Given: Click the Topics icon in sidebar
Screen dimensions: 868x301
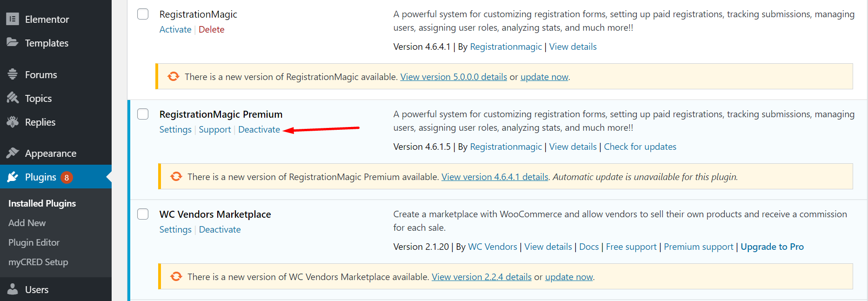Looking at the screenshot, I should point(13,98).
